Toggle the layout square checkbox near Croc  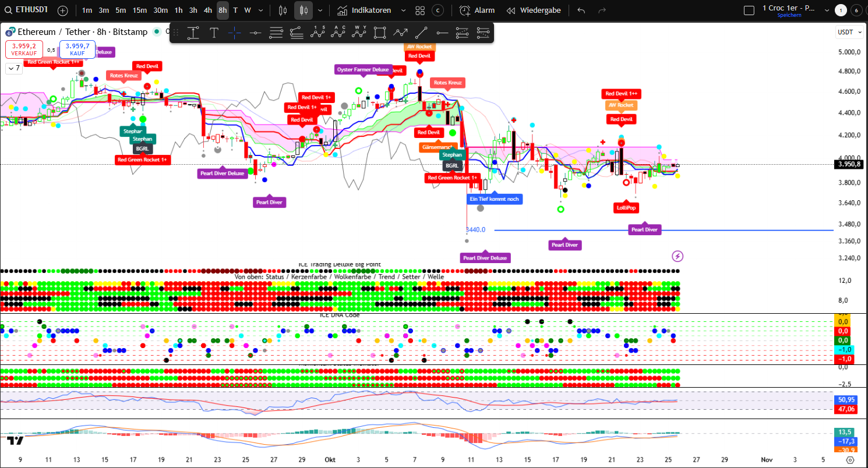click(749, 10)
